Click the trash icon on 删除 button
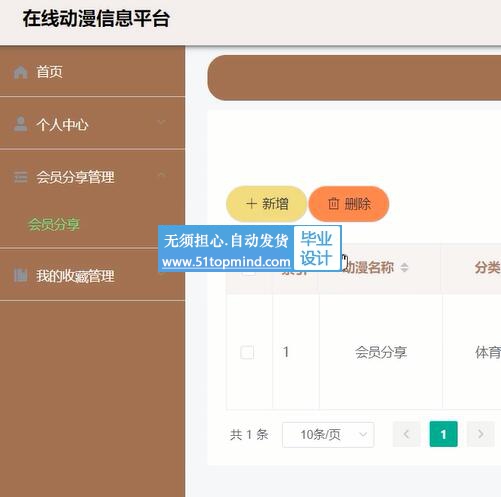This screenshot has width=501, height=497. (333, 204)
